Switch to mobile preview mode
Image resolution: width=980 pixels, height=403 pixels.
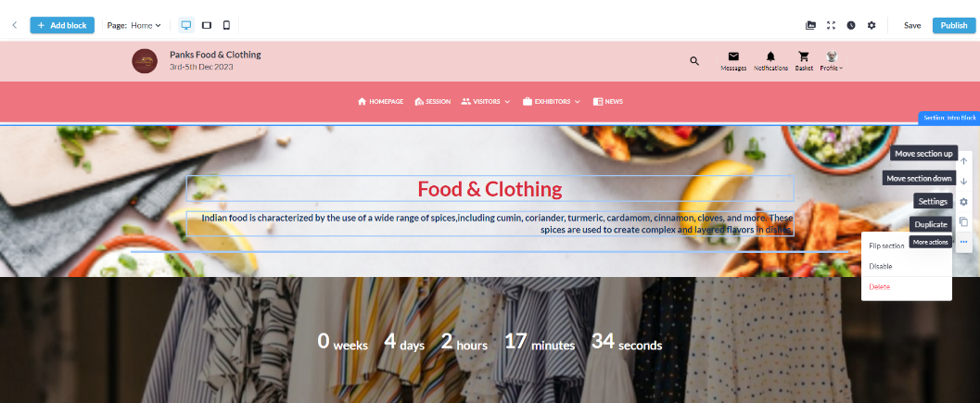coord(226,25)
